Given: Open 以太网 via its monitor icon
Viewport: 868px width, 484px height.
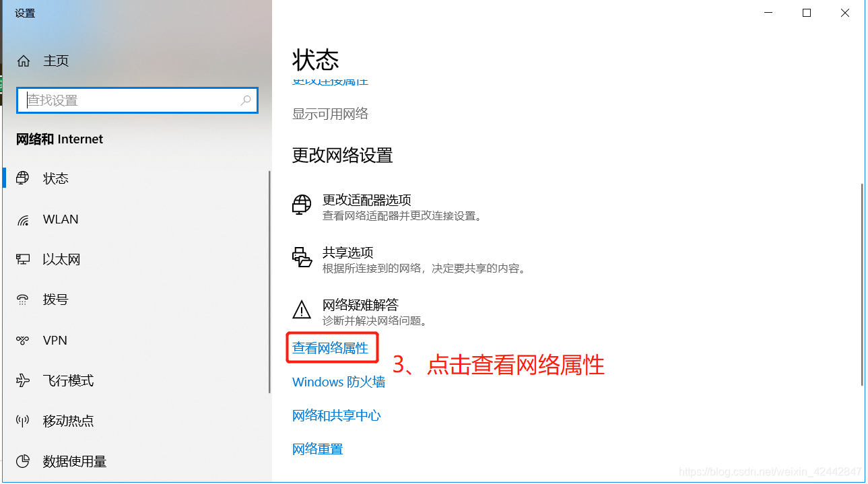Looking at the screenshot, I should [x=23, y=259].
